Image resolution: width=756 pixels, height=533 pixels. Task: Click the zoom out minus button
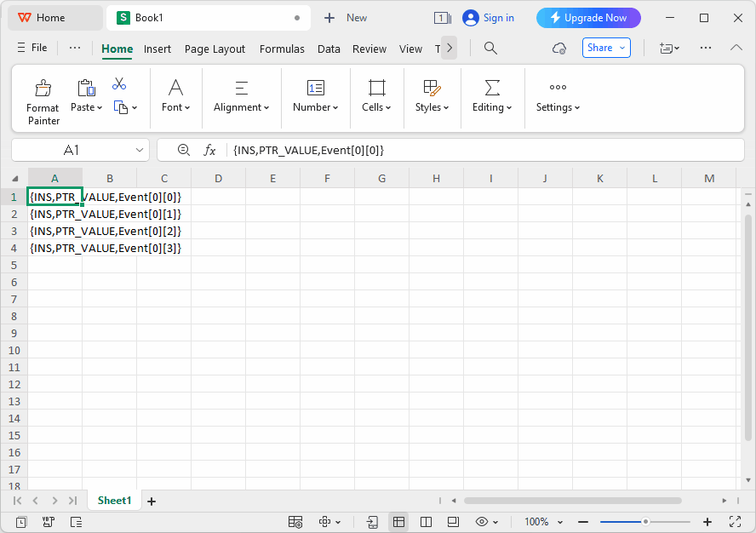[x=583, y=522]
